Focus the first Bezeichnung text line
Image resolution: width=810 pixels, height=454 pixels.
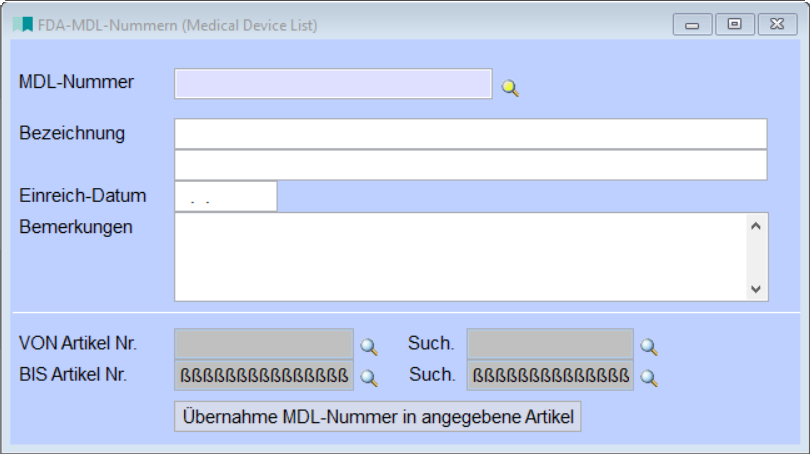[x=470, y=134]
